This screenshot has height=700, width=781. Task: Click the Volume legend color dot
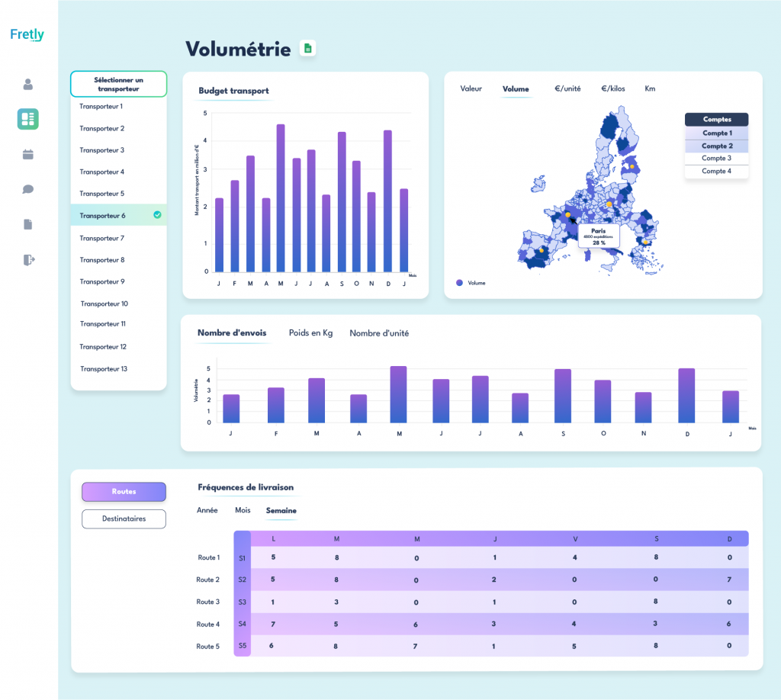point(458,283)
